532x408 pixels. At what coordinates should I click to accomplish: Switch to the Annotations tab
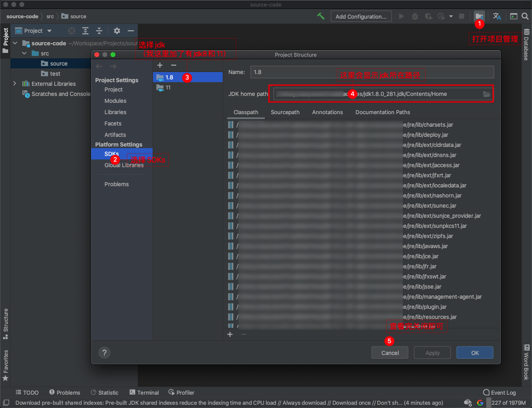[x=328, y=112]
